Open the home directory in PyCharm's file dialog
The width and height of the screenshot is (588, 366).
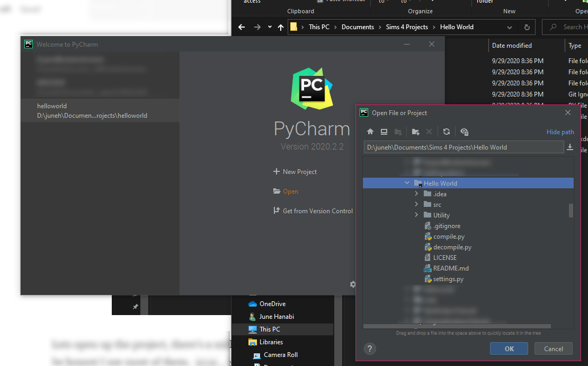370,132
